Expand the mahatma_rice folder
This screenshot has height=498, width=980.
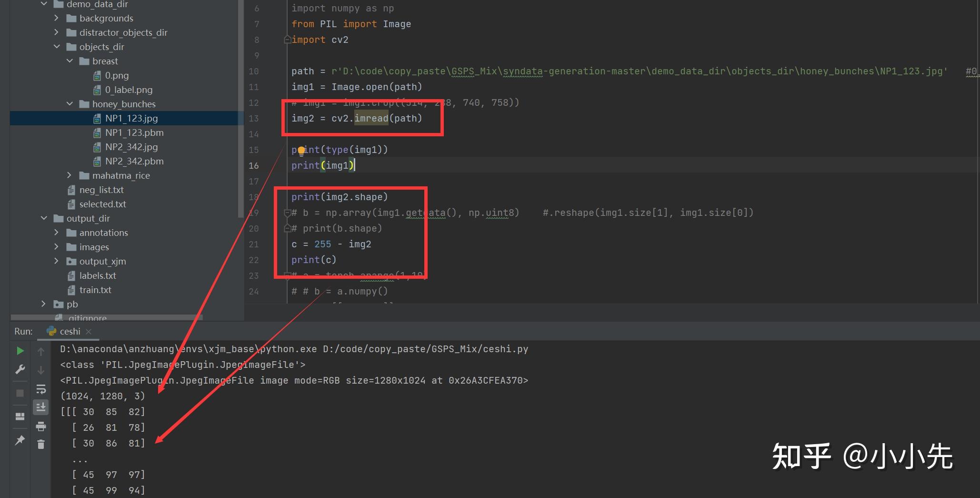(70, 175)
